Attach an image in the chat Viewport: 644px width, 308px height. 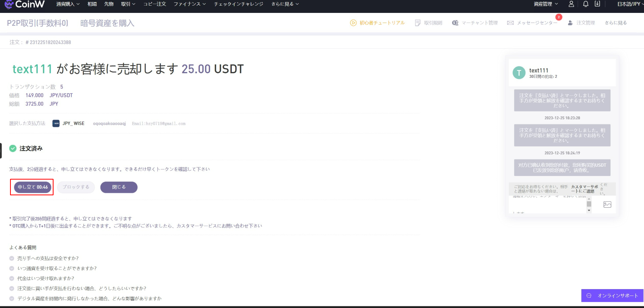(x=607, y=205)
